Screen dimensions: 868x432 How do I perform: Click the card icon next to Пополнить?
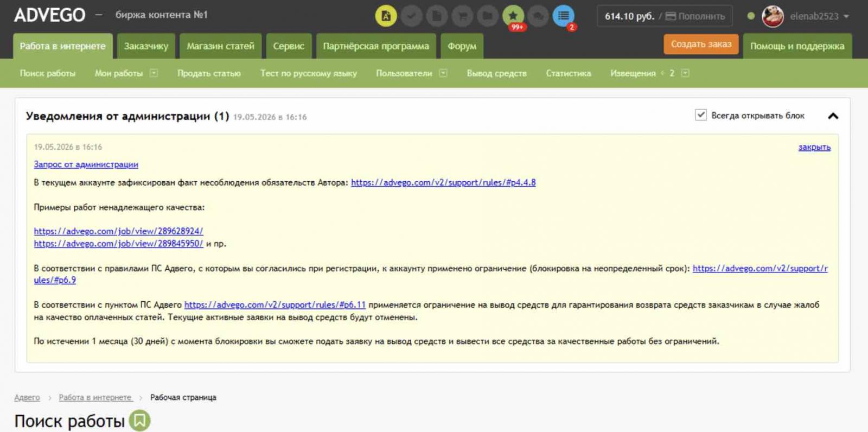pyautogui.click(x=671, y=16)
